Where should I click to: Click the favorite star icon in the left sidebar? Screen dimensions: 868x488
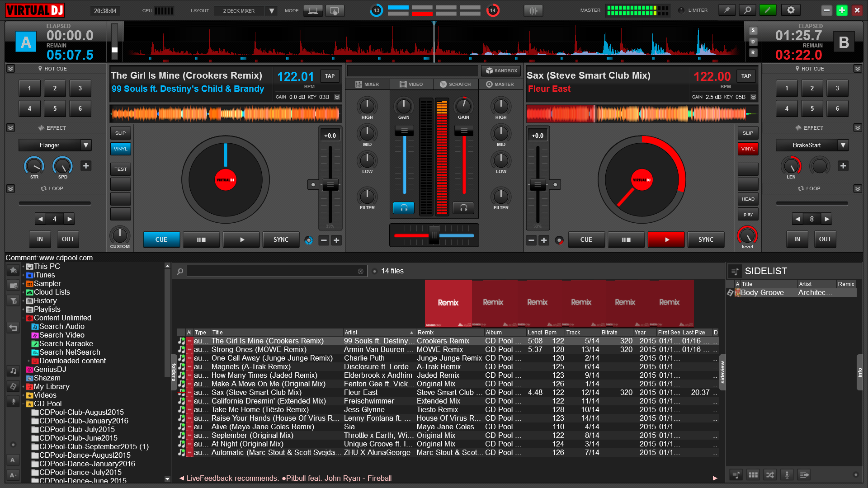pyautogui.click(x=13, y=270)
